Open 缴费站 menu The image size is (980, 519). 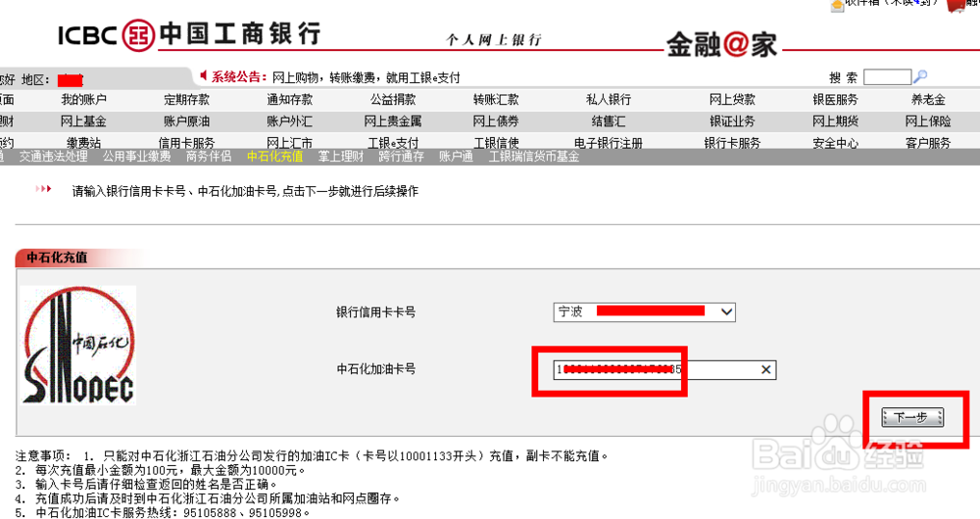(83, 142)
